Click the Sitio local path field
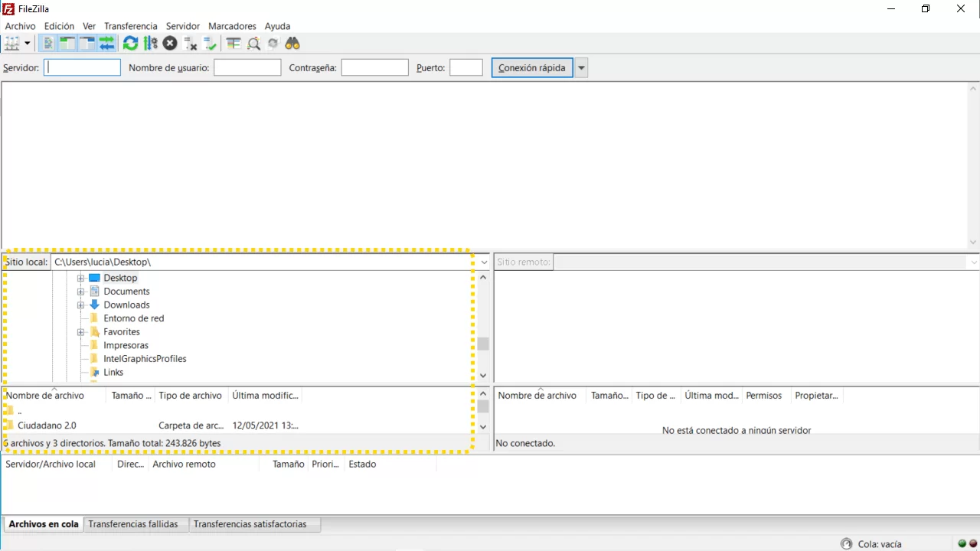Screen dimensions: 980x551 pyautogui.click(x=263, y=262)
